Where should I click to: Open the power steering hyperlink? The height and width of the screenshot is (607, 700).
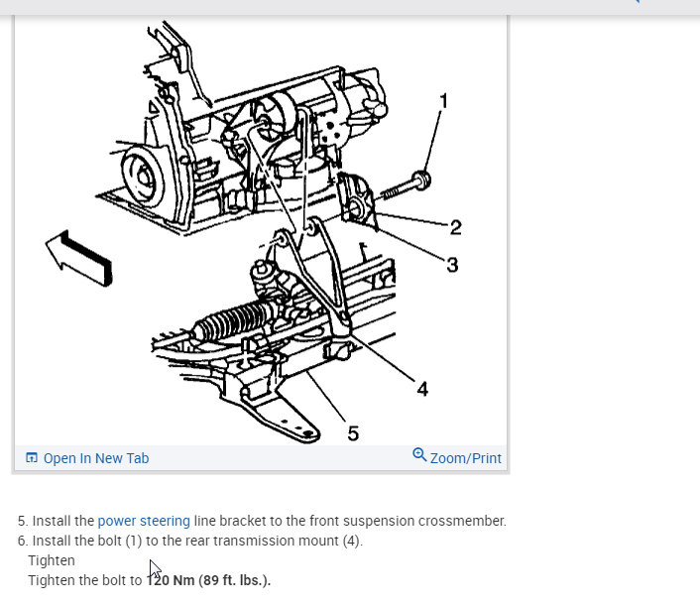pos(144,521)
